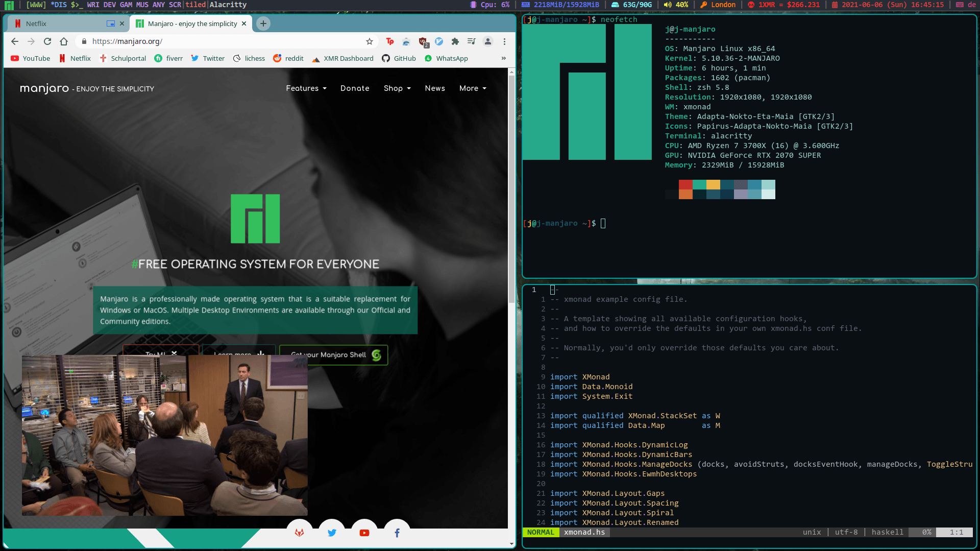
Task: Close the Manjaro tab
Action: (244, 23)
